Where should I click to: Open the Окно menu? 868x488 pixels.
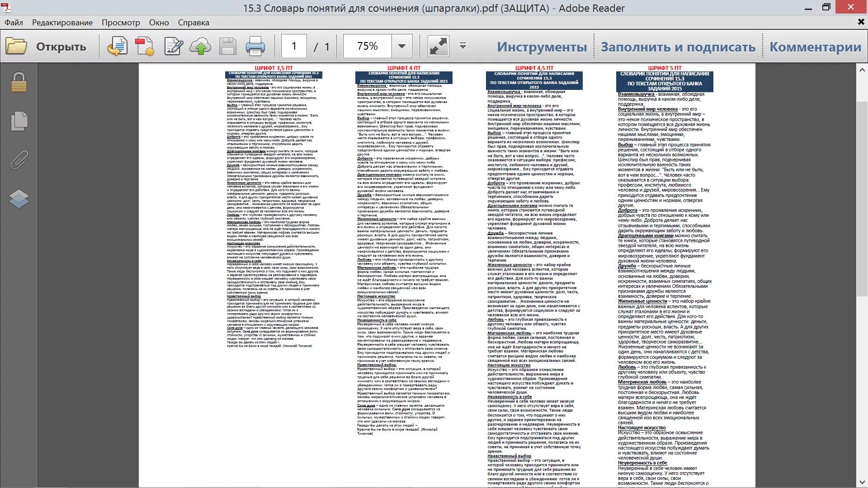(x=159, y=22)
